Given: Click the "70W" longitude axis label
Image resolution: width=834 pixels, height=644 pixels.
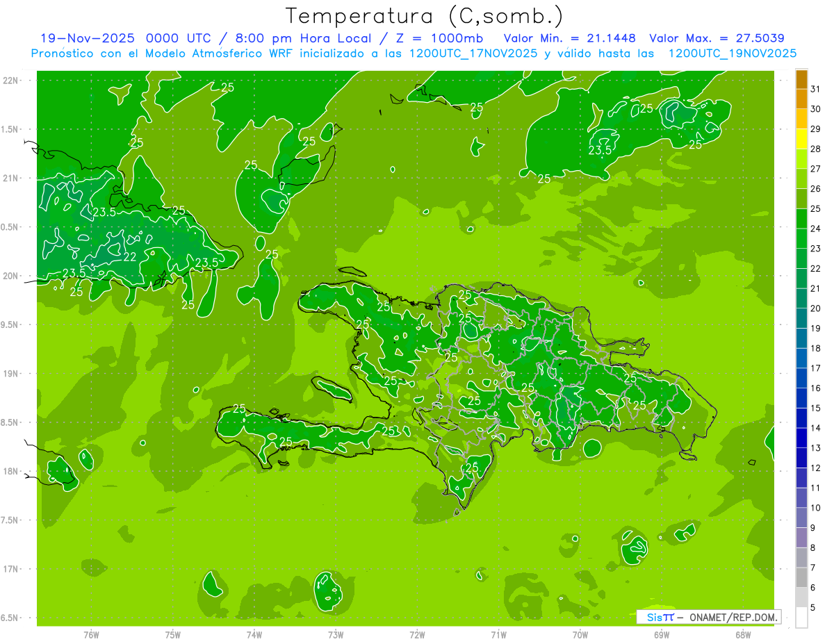Looking at the screenshot, I should click(x=580, y=634).
